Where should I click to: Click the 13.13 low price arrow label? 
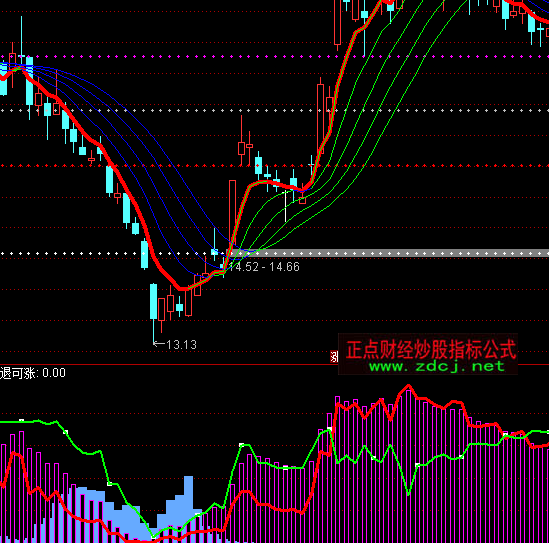pos(175,344)
